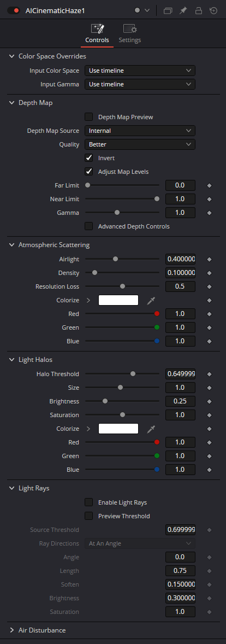Click the Far Limit slider handle
The height and width of the screenshot is (644, 226).
tap(87, 185)
